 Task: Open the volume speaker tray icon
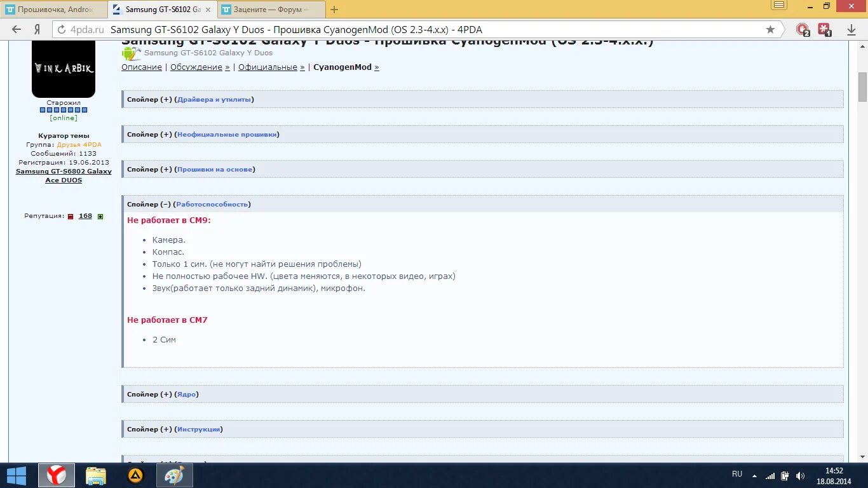coord(801,475)
